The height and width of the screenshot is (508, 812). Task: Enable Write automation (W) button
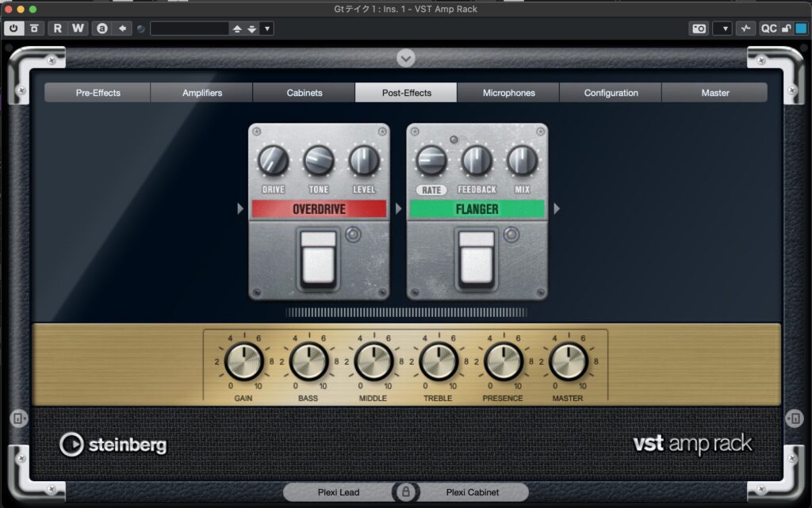point(78,29)
